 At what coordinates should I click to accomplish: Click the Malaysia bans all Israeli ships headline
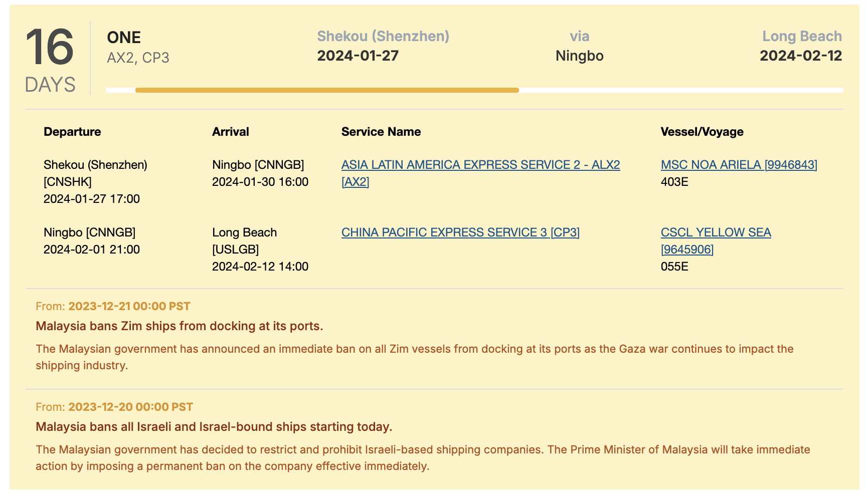(214, 427)
